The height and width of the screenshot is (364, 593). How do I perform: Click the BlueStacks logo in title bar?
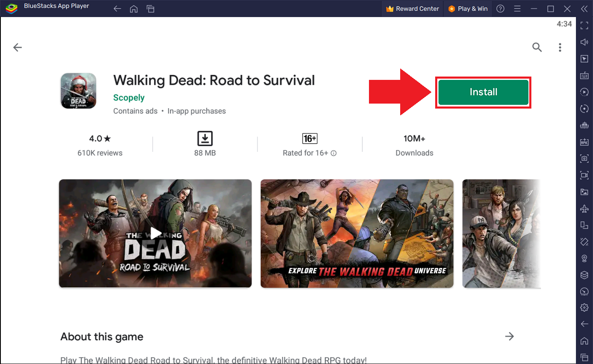(11, 8)
